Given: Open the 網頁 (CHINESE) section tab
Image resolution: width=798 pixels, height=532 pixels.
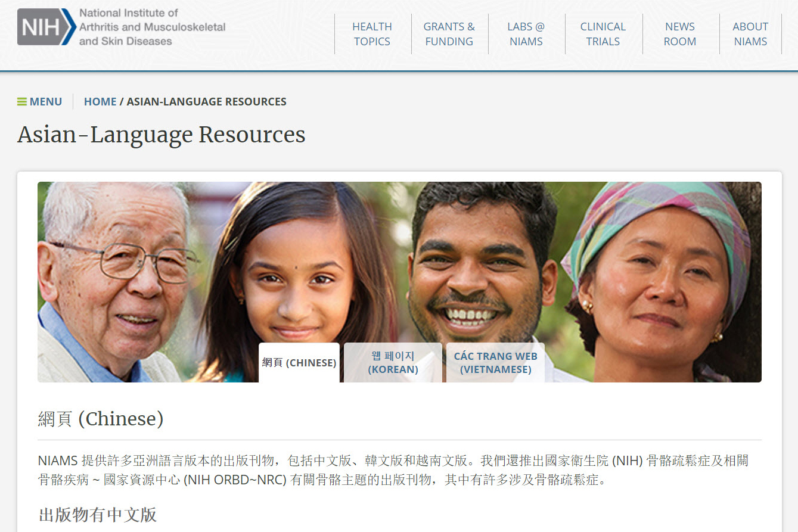Looking at the screenshot, I should (x=299, y=362).
